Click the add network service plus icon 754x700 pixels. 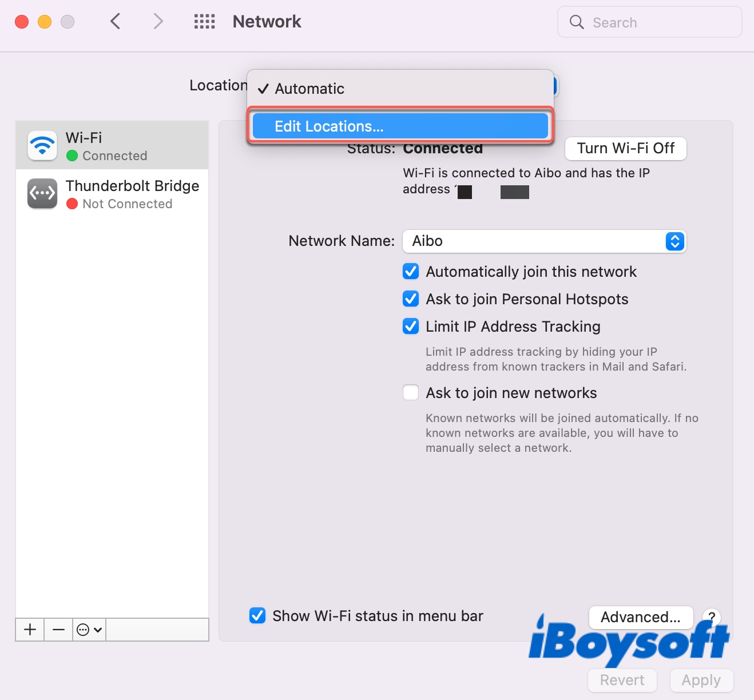click(x=29, y=629)
